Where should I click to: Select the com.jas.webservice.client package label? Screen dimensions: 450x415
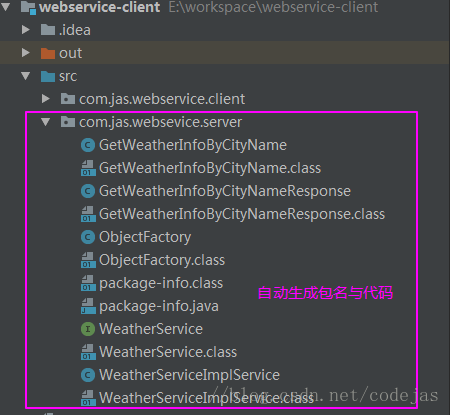[162, 99]
